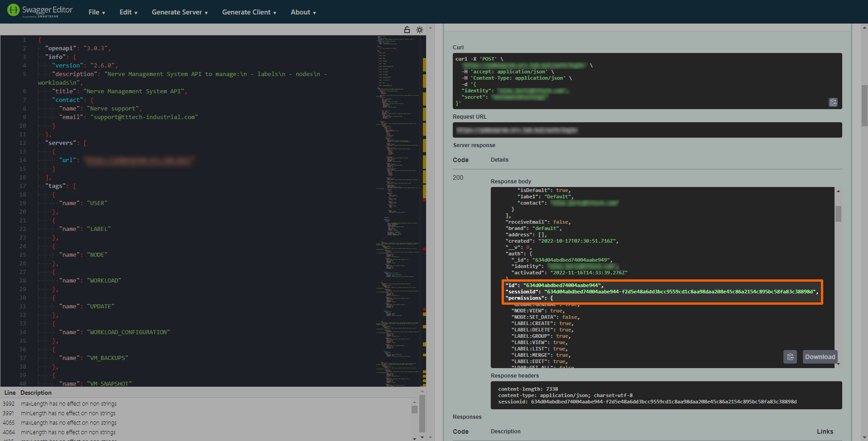Click the Request URL field
Image resolution: width=868 pixels, height=441 pixels.
647,130
